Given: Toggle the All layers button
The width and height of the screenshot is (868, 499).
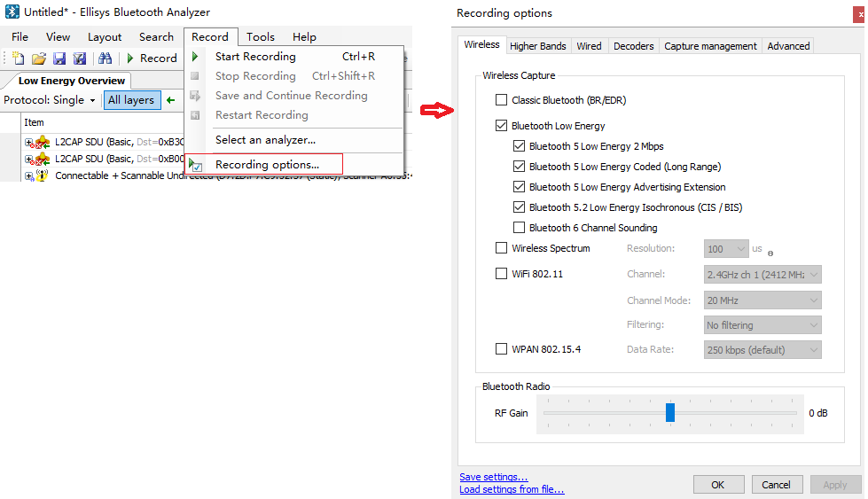Looking at the screenshot, I should (x=132, y=100).
